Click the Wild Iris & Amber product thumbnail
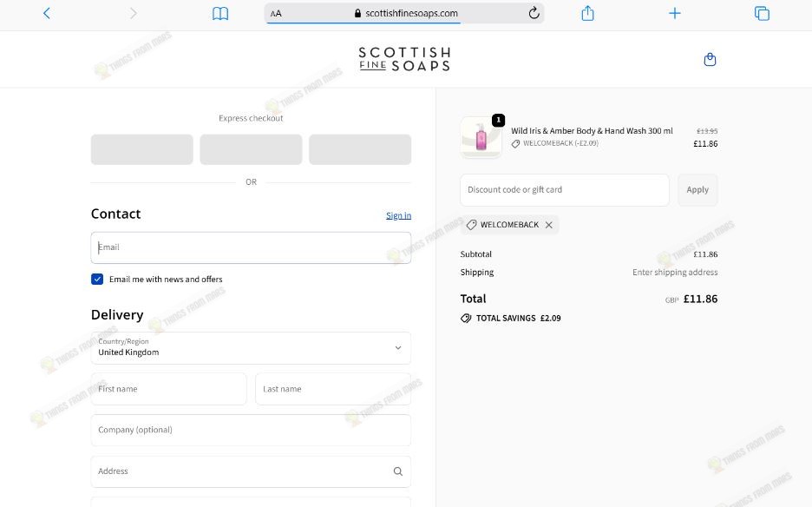This screenshot has width=812, height=507. tap(481, 137)
